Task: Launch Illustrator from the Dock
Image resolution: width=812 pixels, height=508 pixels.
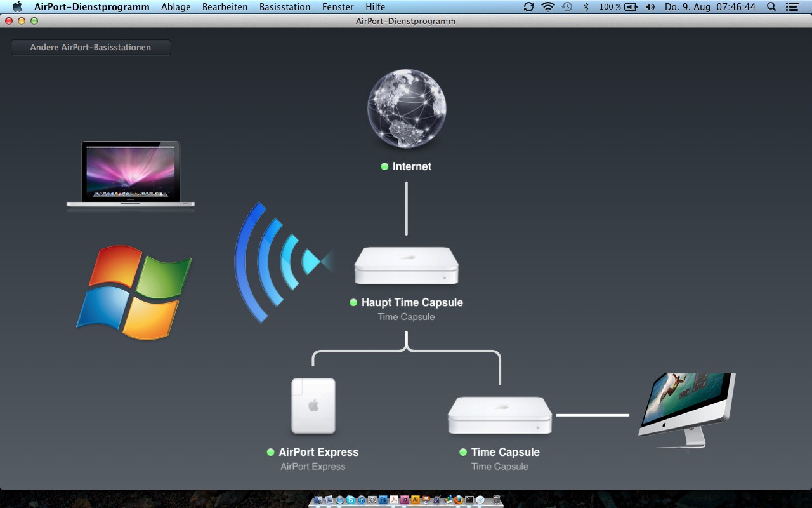Action: pos(416,500)
